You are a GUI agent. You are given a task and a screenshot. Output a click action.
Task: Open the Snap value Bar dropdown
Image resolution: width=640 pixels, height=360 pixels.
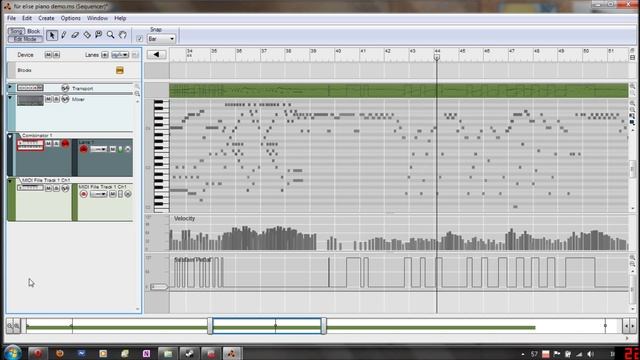161,39
